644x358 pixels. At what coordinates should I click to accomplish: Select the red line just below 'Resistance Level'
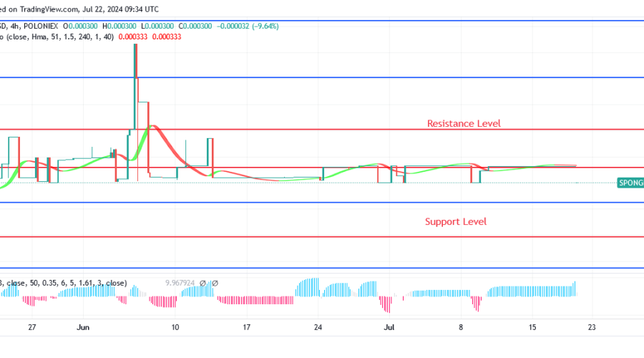322,130
